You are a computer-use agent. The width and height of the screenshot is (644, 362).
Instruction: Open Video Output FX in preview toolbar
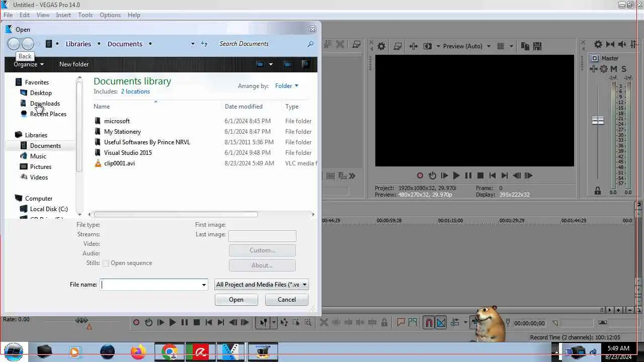pyautogui.click(x=414, y=46)
